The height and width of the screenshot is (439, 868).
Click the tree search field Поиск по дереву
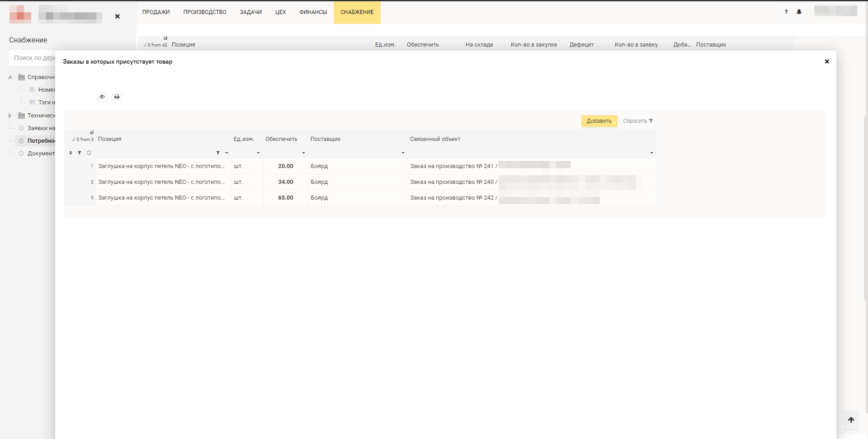[x=32, y=58]
